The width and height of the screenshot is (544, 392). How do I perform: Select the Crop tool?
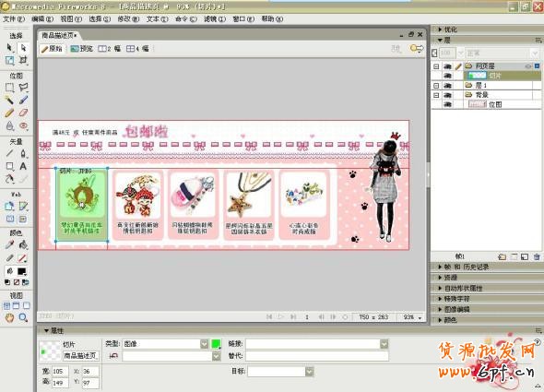coord(23,61)
